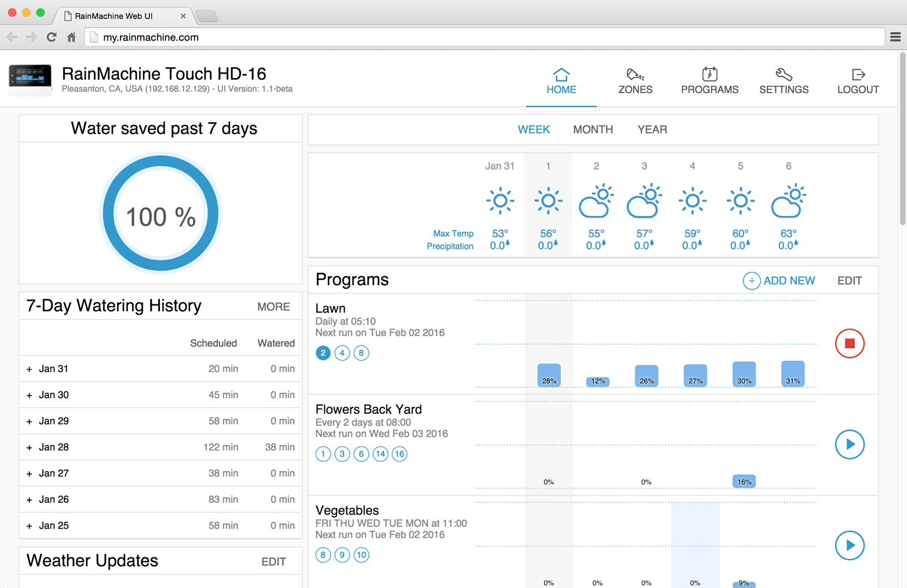Open the Home navigation tab

pyautogui.click(x=561, y=81)
